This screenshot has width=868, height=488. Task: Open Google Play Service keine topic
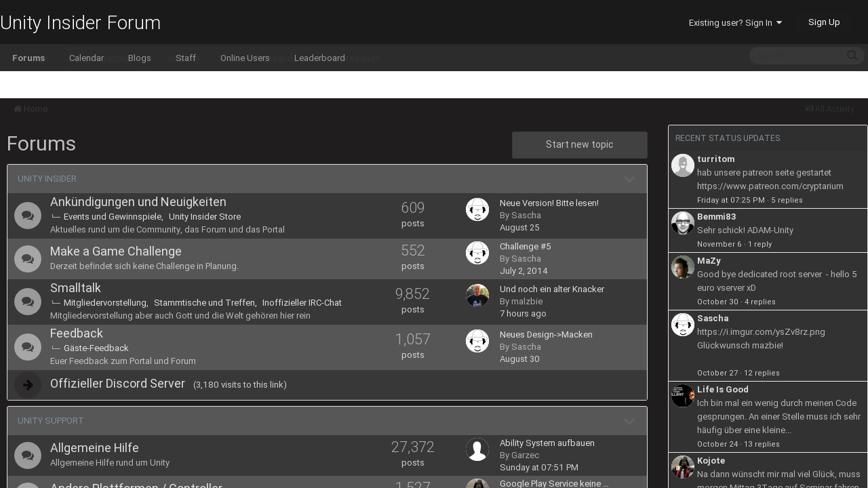(x=554, y=483)
